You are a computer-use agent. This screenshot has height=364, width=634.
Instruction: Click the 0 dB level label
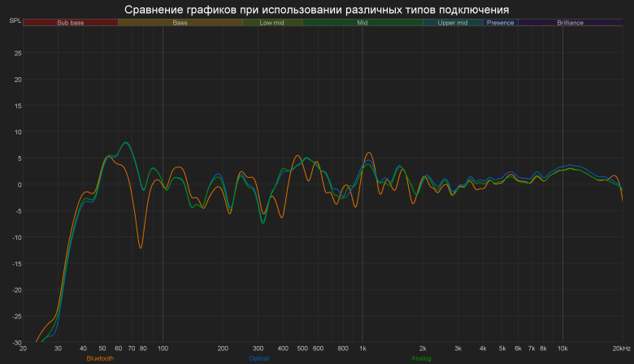[20, 184]
